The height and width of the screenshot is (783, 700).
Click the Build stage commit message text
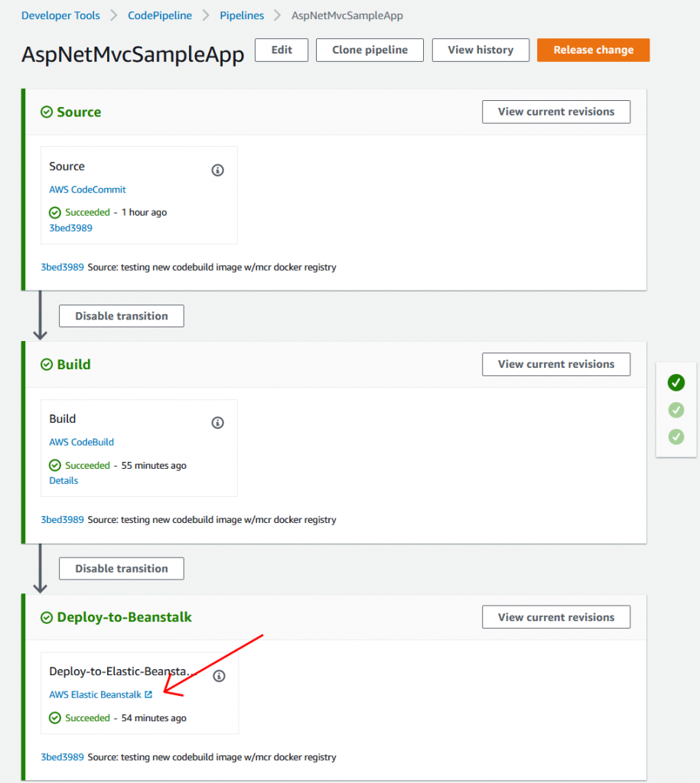tap(212, 520)
